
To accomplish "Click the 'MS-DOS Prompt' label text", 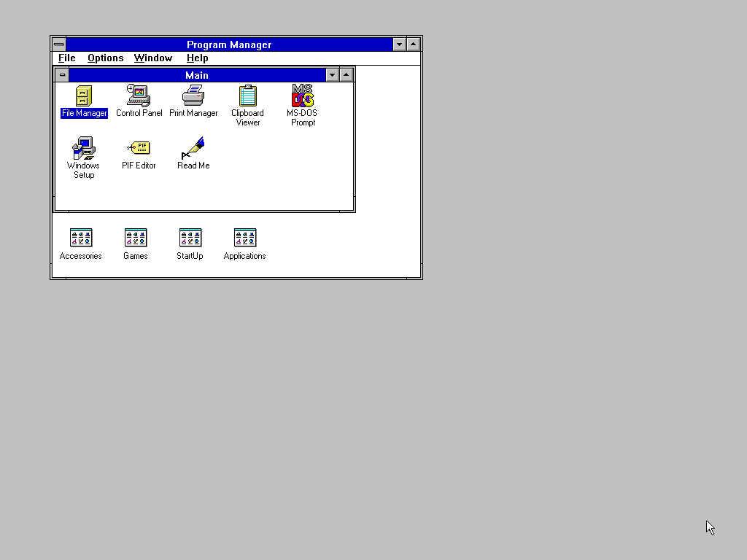I will pyautogui.click(x=302, y=117).
